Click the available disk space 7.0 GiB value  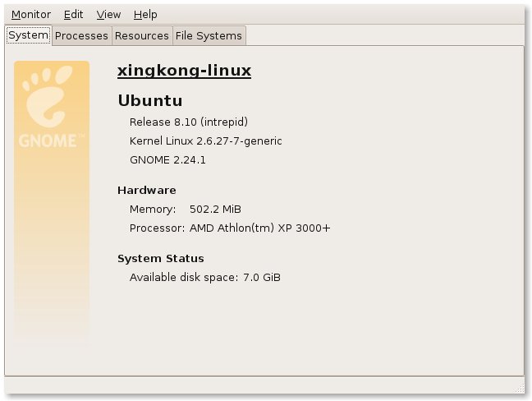point(262,278)
